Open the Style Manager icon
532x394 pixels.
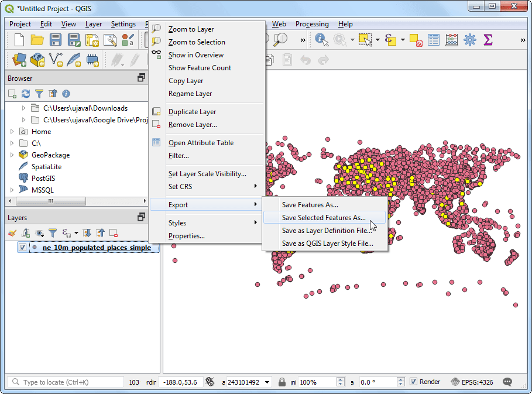click(x=126, y=40)
